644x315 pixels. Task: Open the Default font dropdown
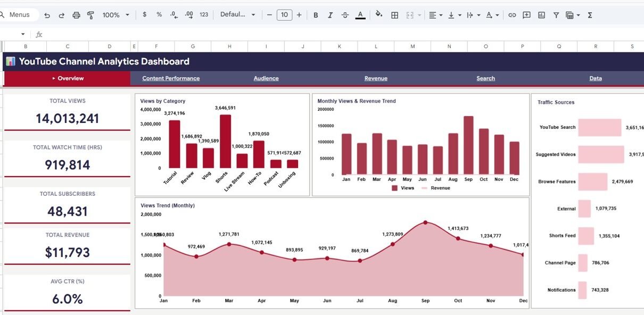click(237, 15)
